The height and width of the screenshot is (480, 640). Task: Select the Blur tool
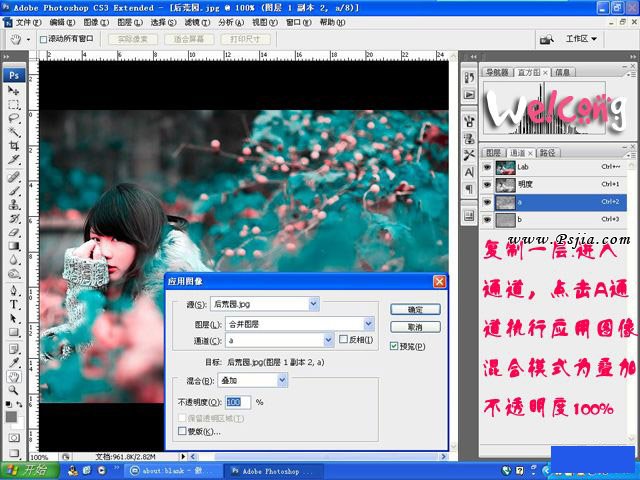tap(13, 260)
